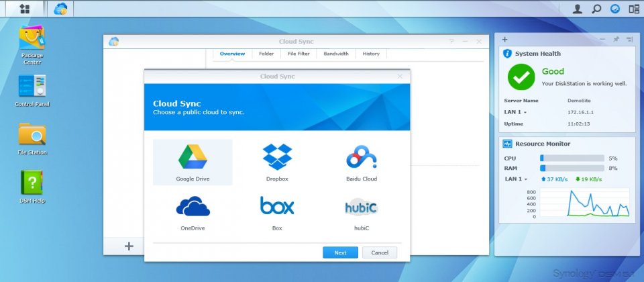Screen dimensions: 644x282
Task: Click the RAM usage bar
Action: (x=572, y=168)
